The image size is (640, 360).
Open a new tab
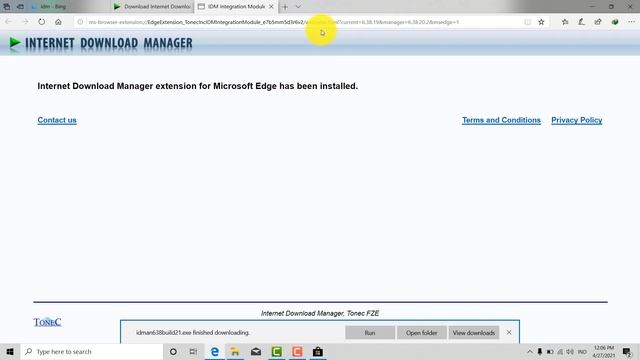[x=285, y=7]
